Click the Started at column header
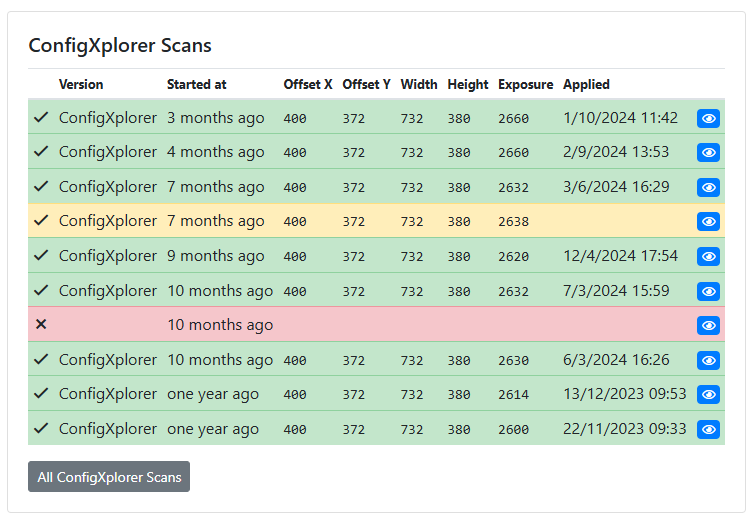This screenshot has height=520, width=756. [x=196, y=85]
